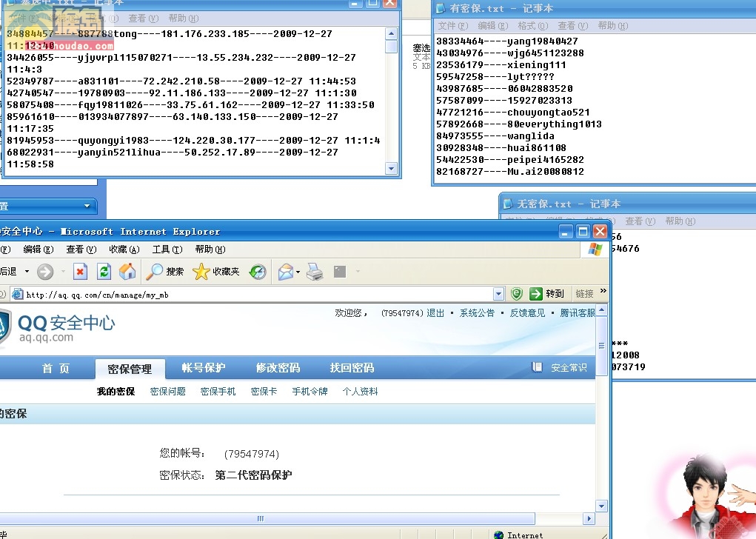Click the gray toolbar icon after Print
The width and height of the screenshot is (756, 539).
pyautogui.click(x=340, y=272)
